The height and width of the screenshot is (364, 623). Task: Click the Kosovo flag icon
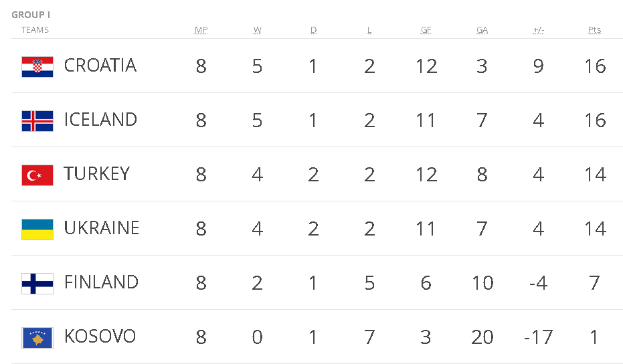[x=37, y=337]
